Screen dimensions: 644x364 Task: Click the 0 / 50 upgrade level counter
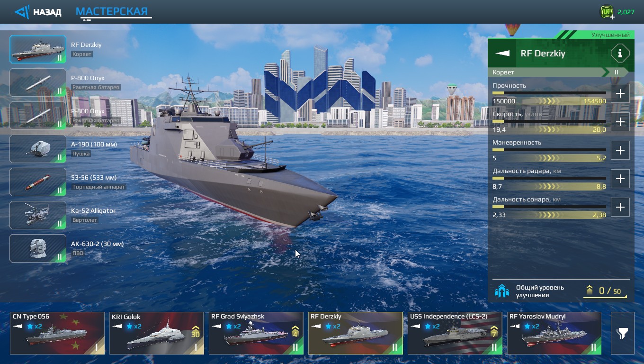[605, 291]
